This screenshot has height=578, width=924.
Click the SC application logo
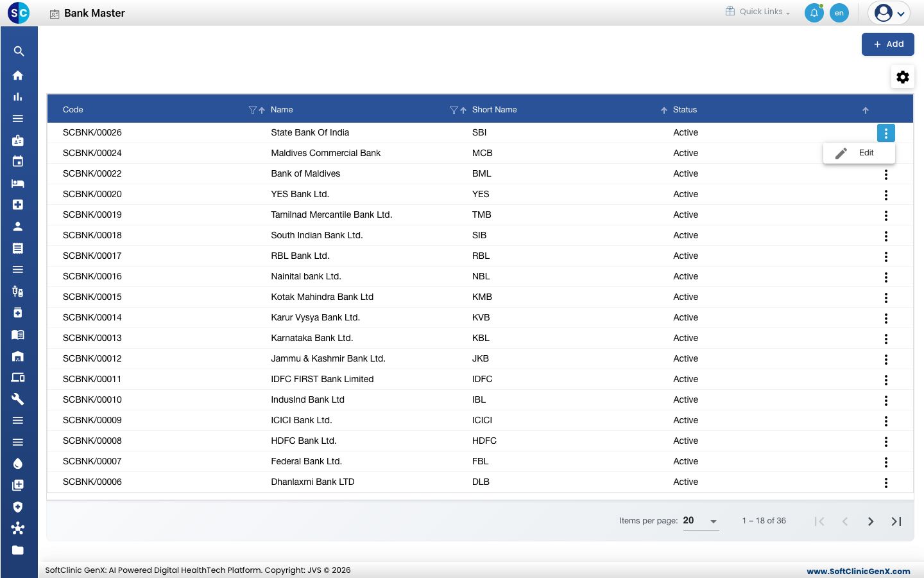pyautogui.click(x=19, y=13)
